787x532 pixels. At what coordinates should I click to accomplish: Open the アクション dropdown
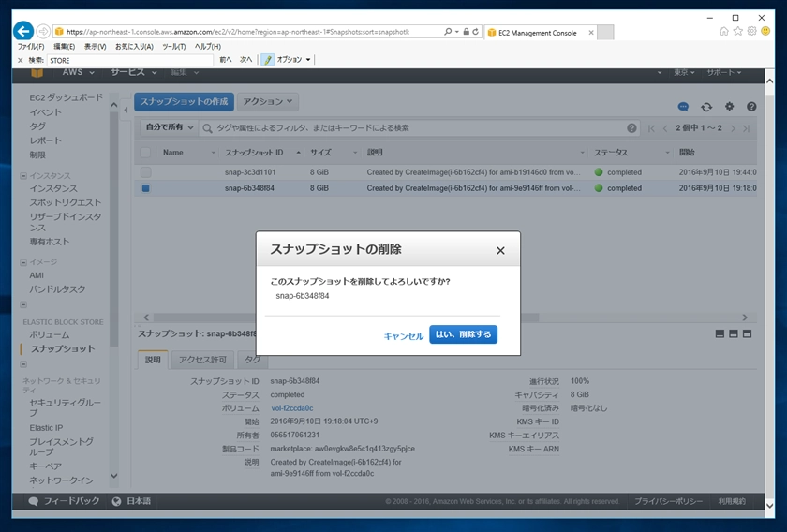tap(268, 101)
